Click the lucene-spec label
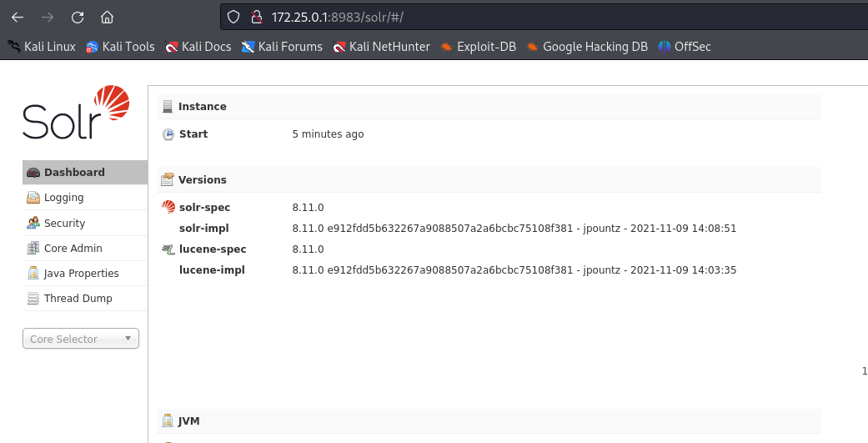Viewport: 868px width, 443px height. click(x=213, y=249)
